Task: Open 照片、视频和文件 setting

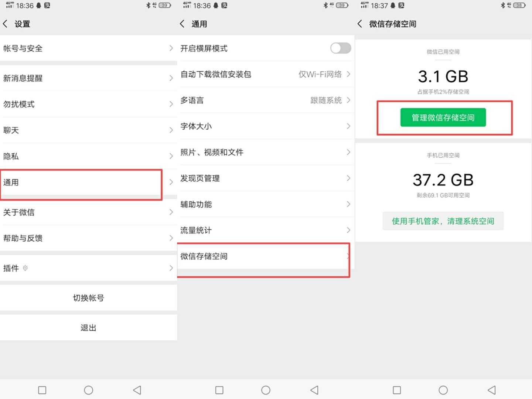Action: point(266,152)
